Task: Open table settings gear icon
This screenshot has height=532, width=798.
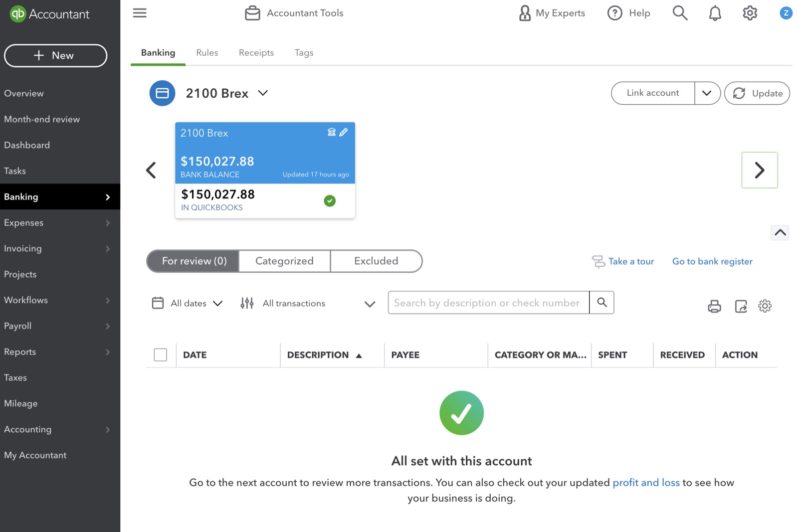Action: pos(765,306)
